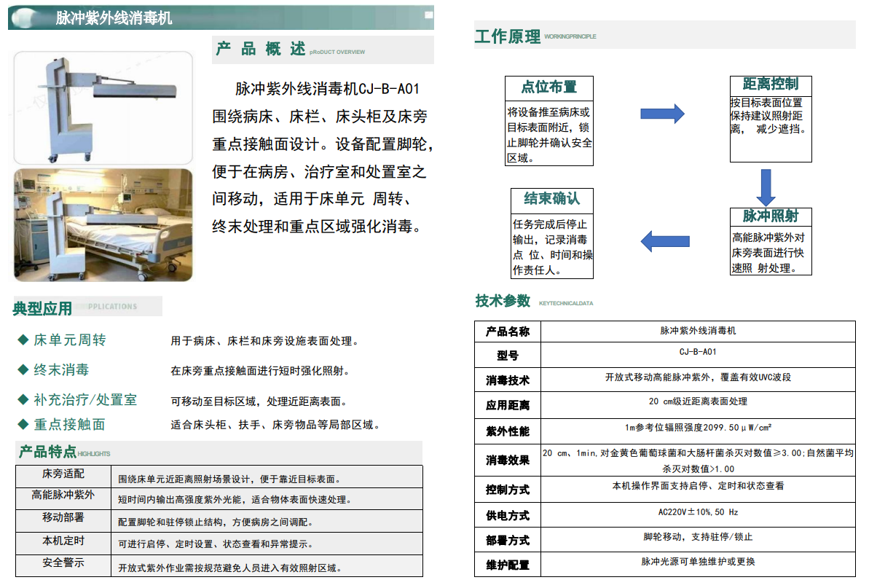Click the 床单元周转 application label

(70, 340)
